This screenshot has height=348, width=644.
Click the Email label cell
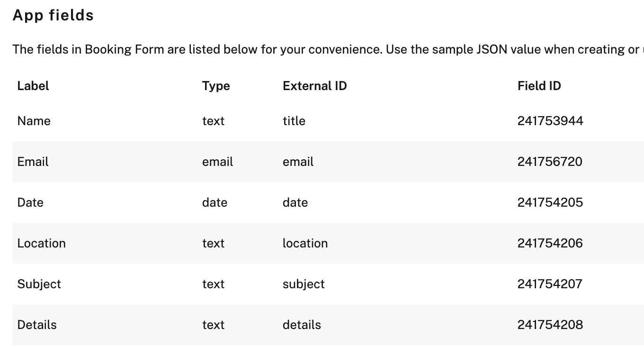coord(33,162)
